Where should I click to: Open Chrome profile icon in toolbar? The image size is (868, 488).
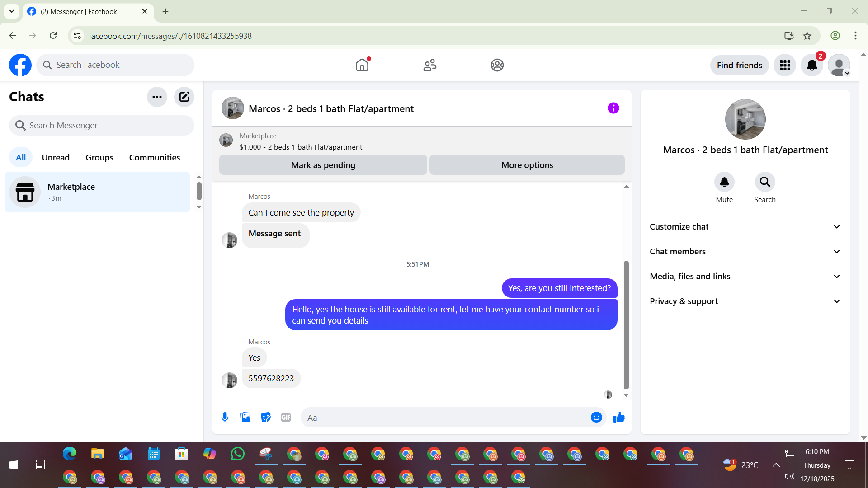(x=835, y=36)
